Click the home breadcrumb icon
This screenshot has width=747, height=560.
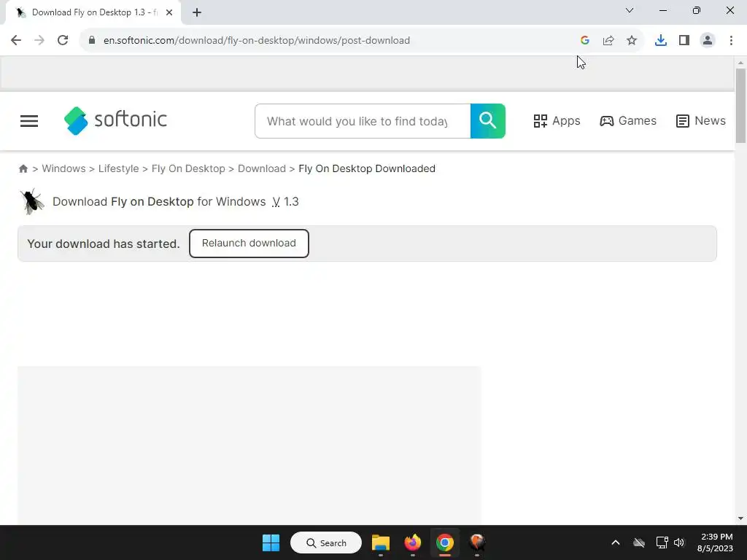[x=23, y=168]
